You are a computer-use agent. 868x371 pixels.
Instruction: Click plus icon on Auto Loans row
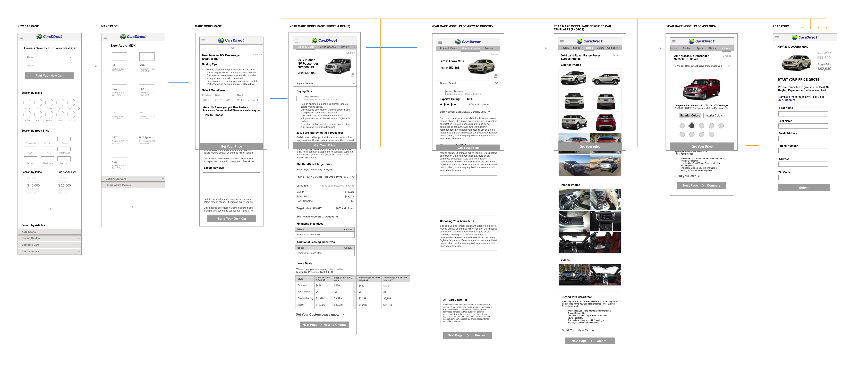tap(79, 232)
